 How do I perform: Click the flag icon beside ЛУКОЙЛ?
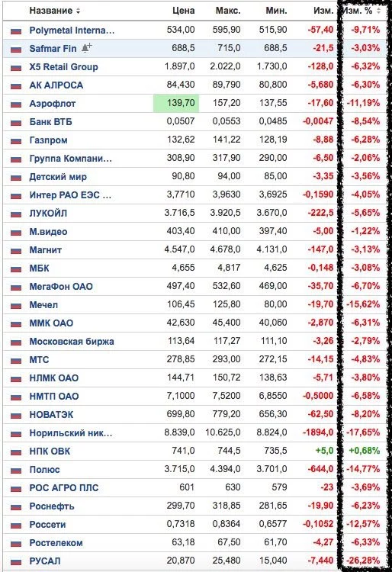coord(16,214)
